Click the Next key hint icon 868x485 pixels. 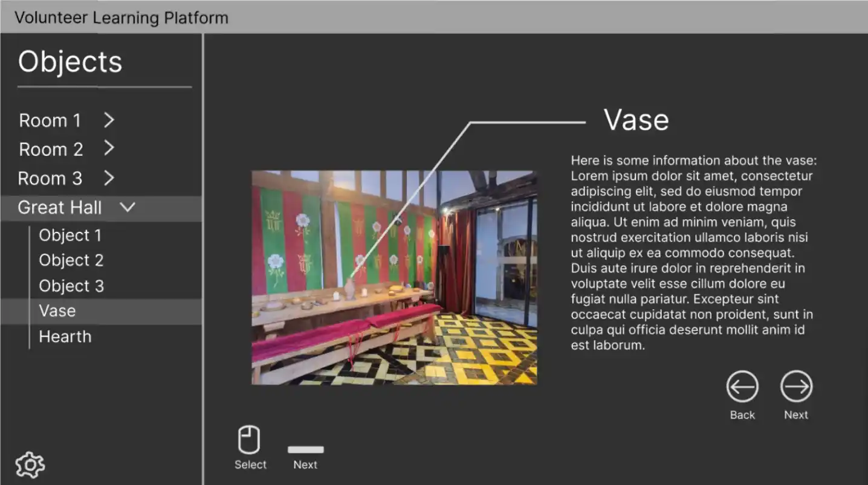coord(305,448)
